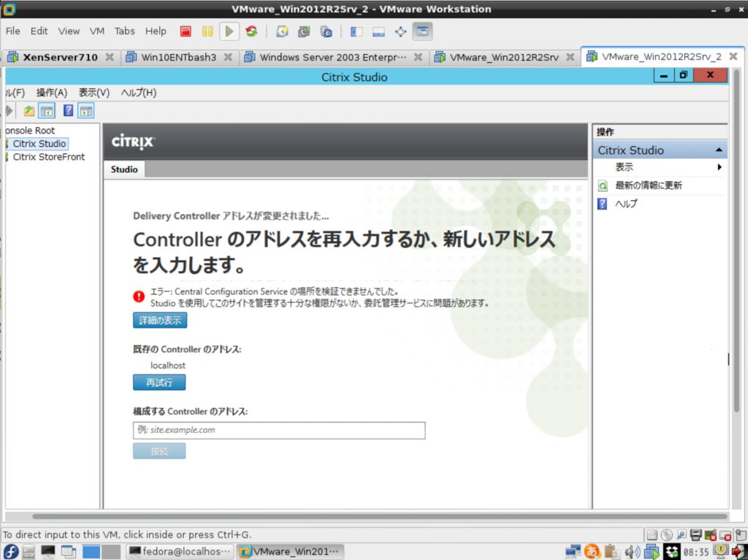Switch to Windows Server 2003 Enterprise tab
This screenshot has width=748, height=560.
click(333, 57)
